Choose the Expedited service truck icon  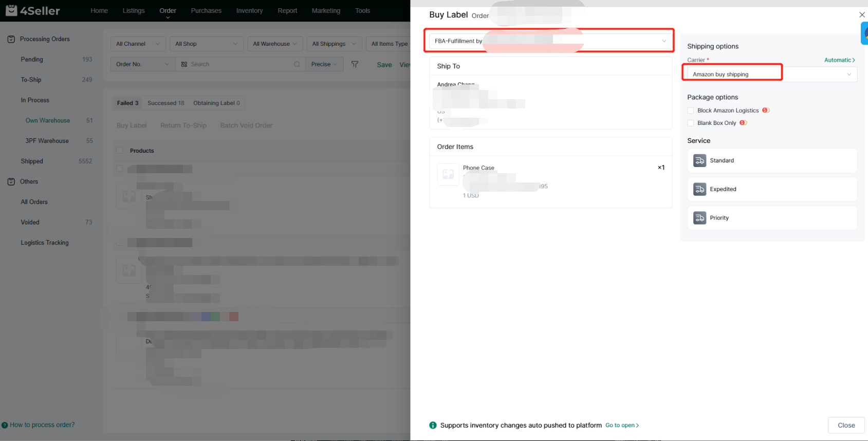coord(699,190)
